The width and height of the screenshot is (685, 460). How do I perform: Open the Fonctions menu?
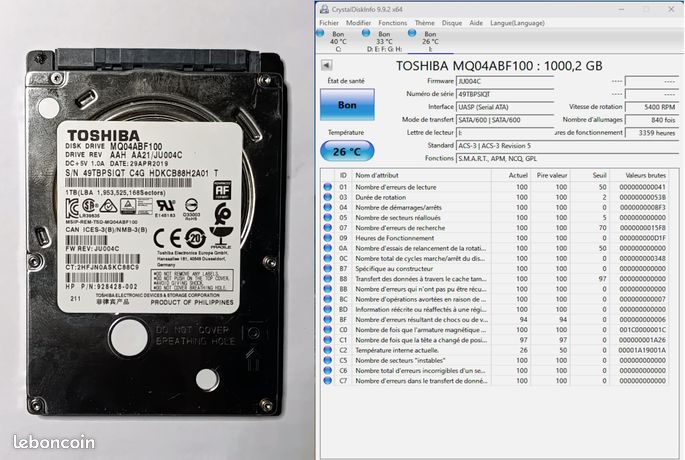pyautogui.click(x=392, y=23)
